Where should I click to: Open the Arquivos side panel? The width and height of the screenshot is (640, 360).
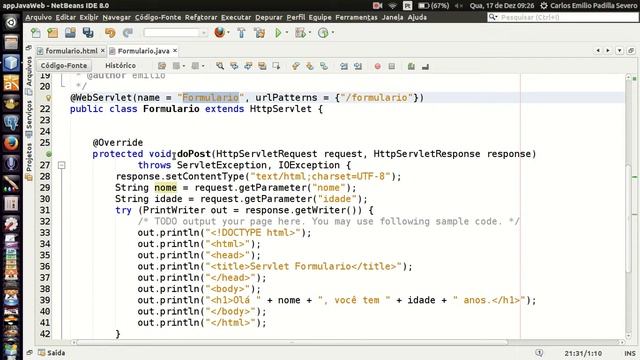pyautogui.click(x=29, y=76)
